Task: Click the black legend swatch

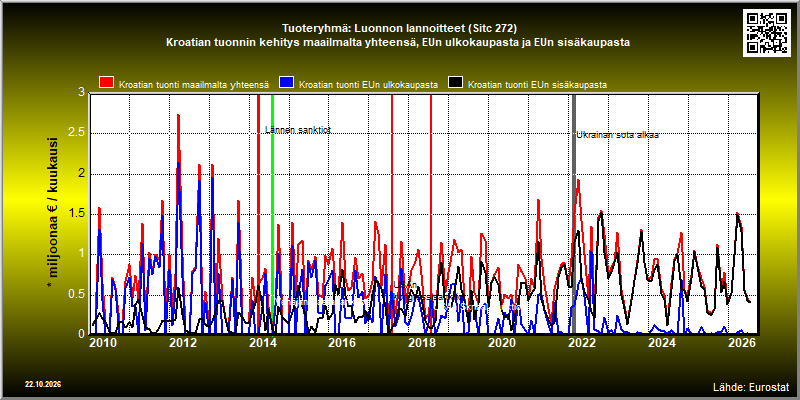Action: (456, 83)
